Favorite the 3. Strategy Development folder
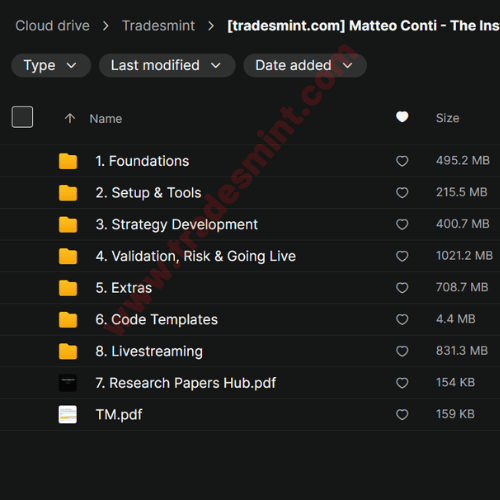The width and height of the screenshot is (500, 500). (x=402, y=224)
